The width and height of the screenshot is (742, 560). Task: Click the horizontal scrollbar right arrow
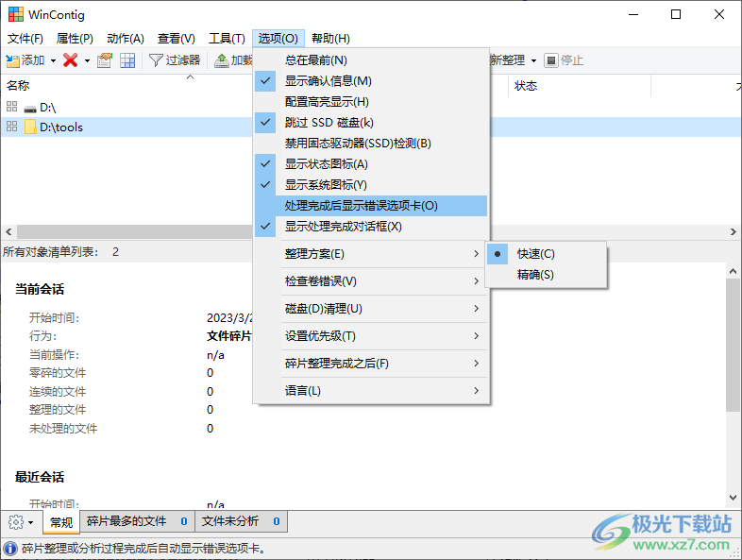pyautogui.click(x=733, y=232)
